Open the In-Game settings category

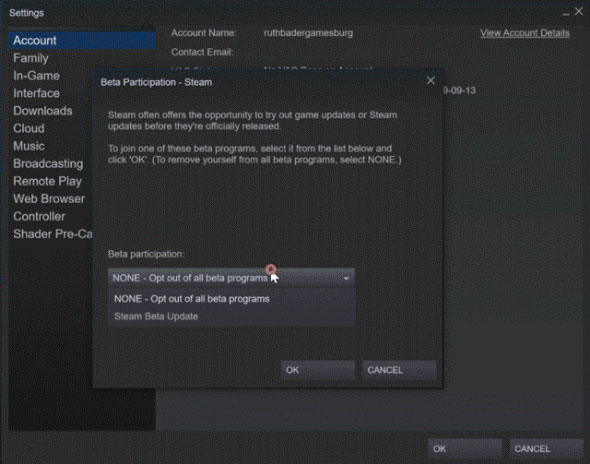[36, 76]
